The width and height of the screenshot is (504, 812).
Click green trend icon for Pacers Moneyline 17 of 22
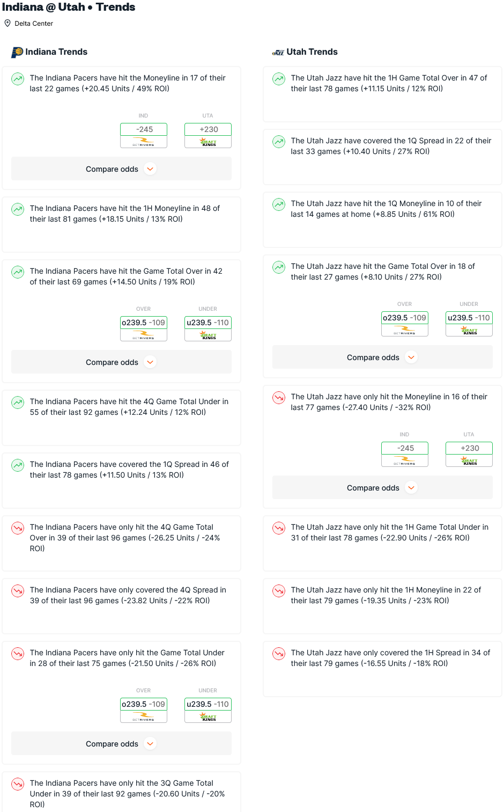pyautogui.click(x=18, y=79)
